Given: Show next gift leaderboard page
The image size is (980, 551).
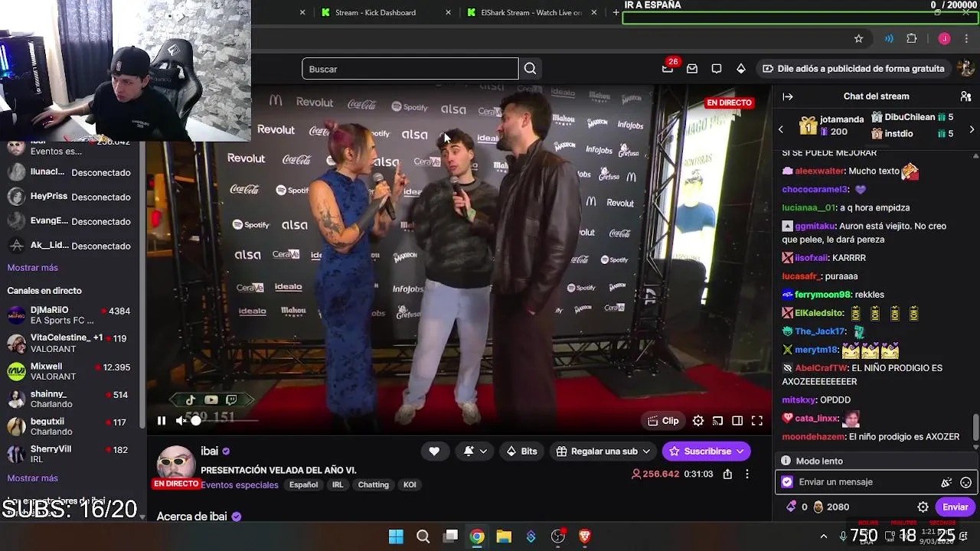Looking at the screenshot, I should (x=972, y=129).
